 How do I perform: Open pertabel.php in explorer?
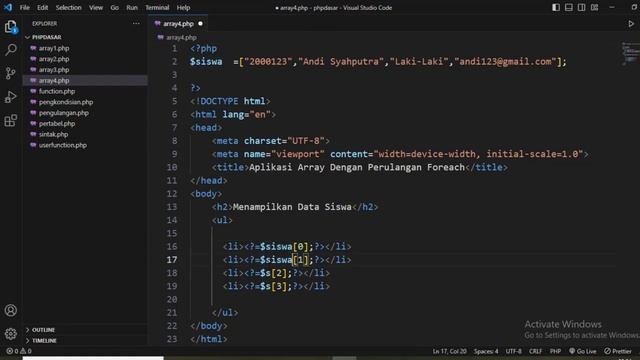coord(57,124)
